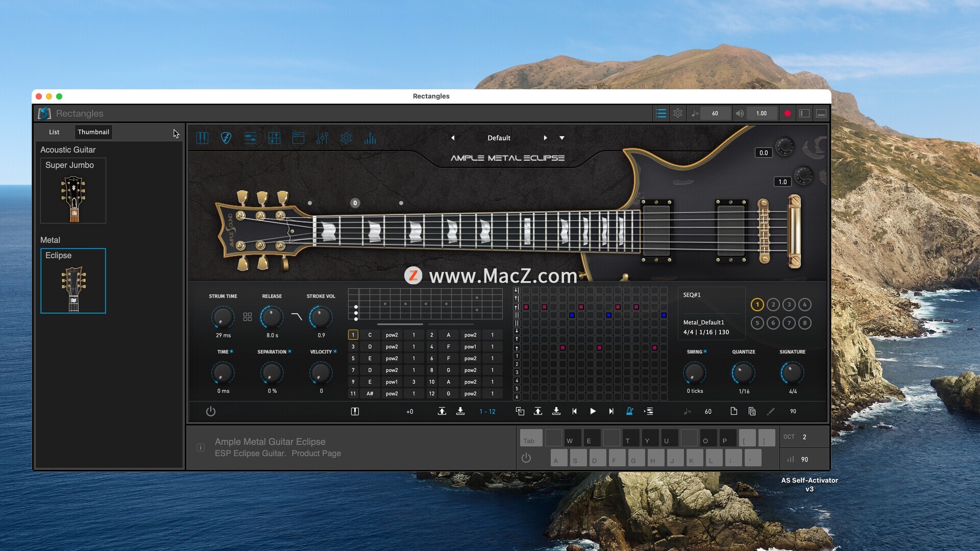Click the 1 - 12 range text
This screenshot has width=980, height=551.
click(487, 412)
